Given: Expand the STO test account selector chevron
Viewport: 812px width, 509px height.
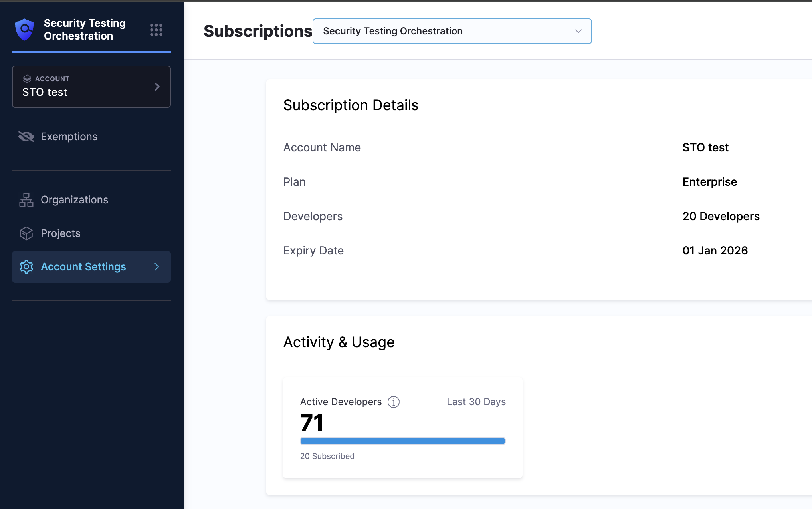Looking at the screenshot, I should 157,87.
